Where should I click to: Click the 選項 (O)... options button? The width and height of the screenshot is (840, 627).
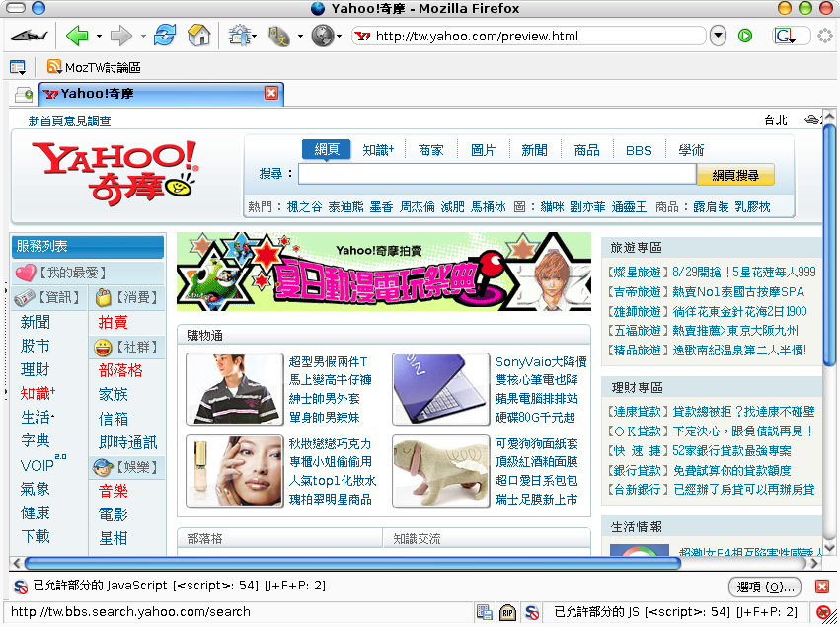tap(765, 587)
